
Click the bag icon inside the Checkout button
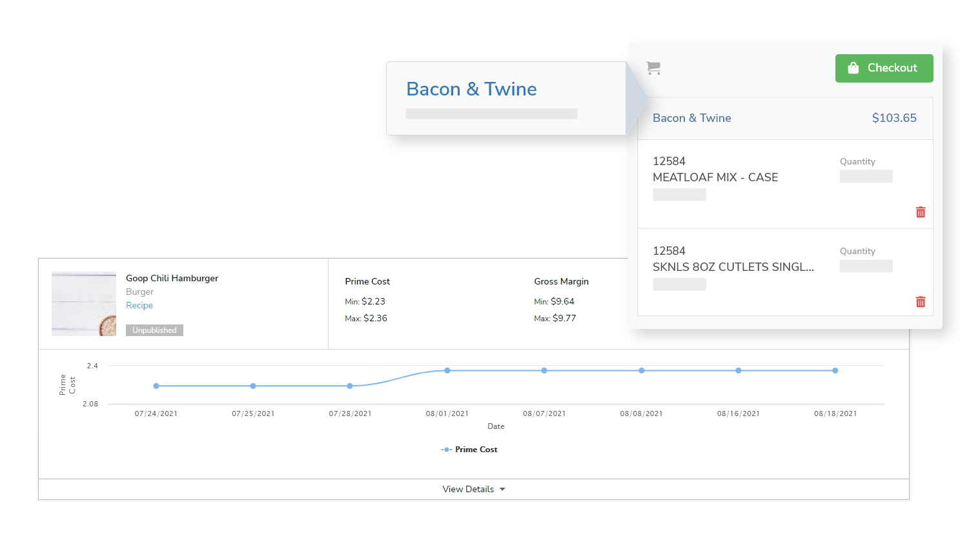(x=853, y=68)
